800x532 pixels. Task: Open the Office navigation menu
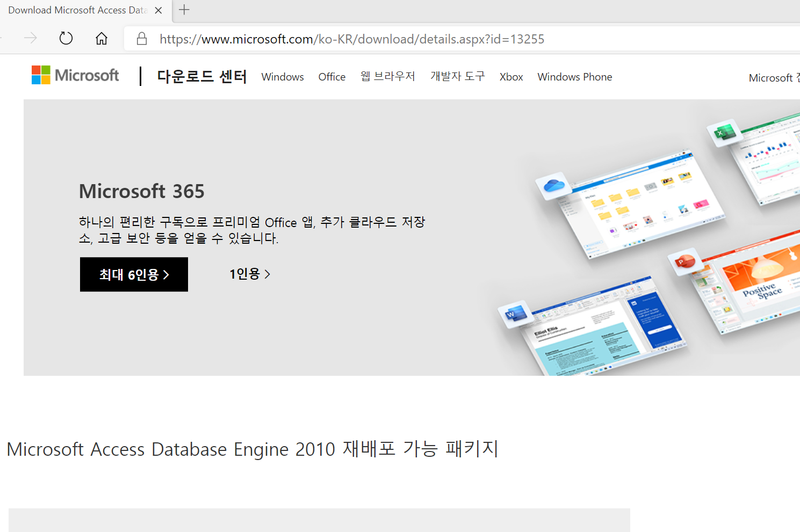331,77
